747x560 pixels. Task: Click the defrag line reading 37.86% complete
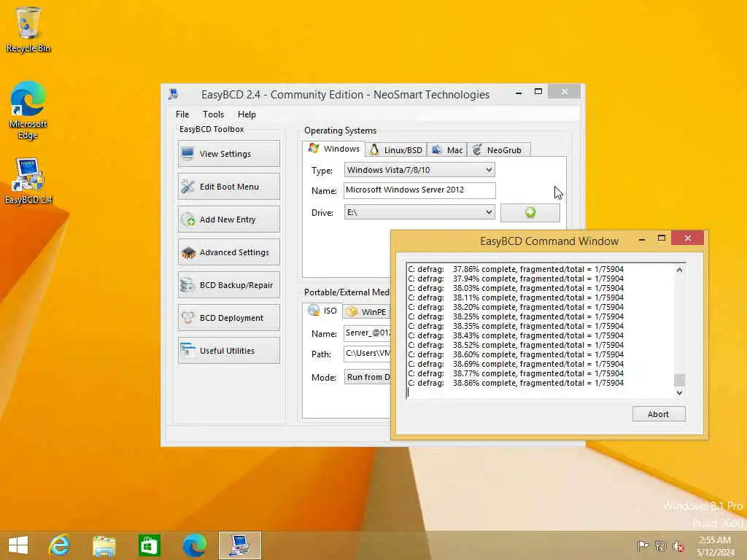[516, 269]
